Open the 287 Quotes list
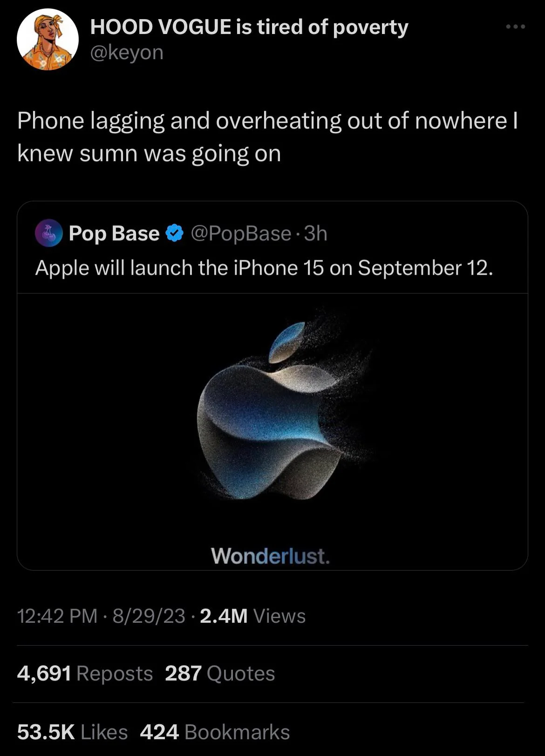 [x=220, y=673]
